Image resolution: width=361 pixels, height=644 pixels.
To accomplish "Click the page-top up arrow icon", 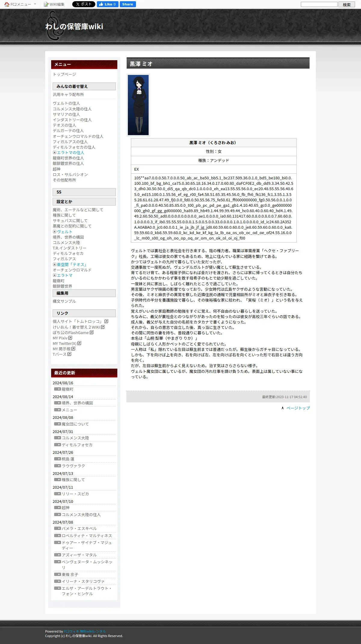I will (x=282, y=408).
